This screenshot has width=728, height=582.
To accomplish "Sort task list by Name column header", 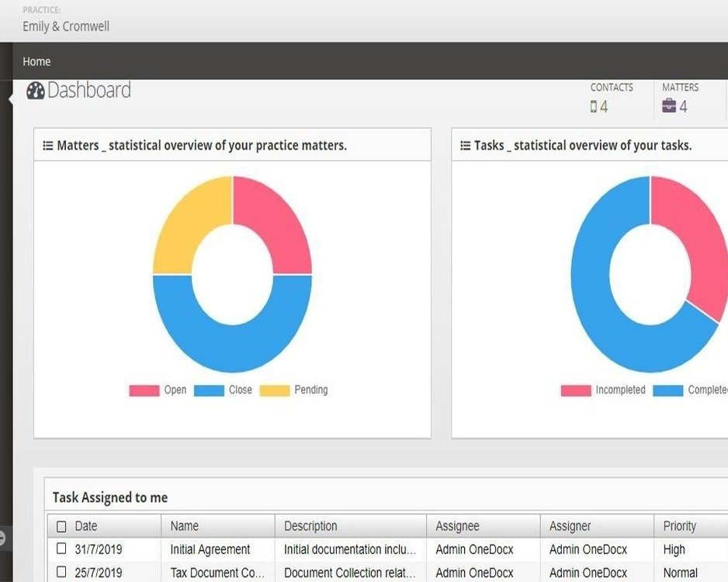I will pyautogui.click(x=185, y=526).
